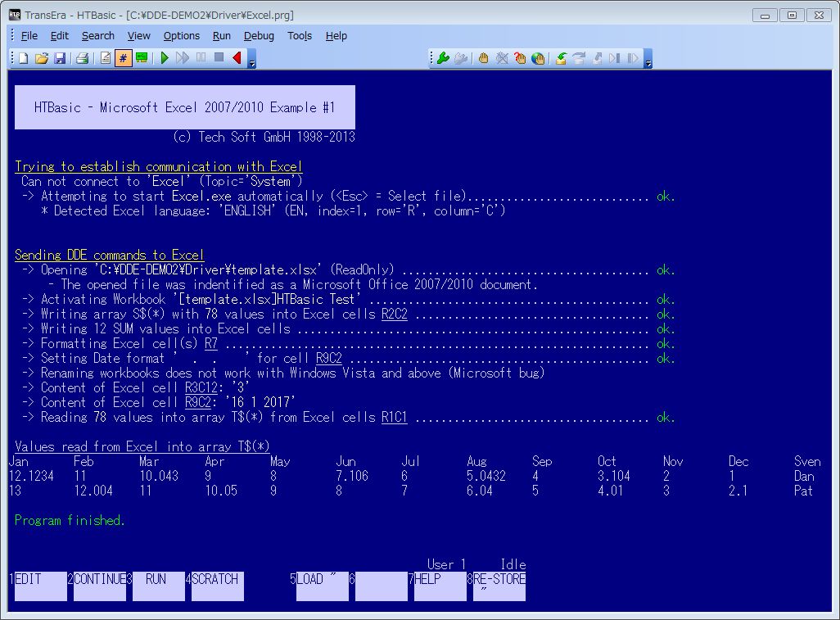Click the RE-STORE softkey

[499, 586]
